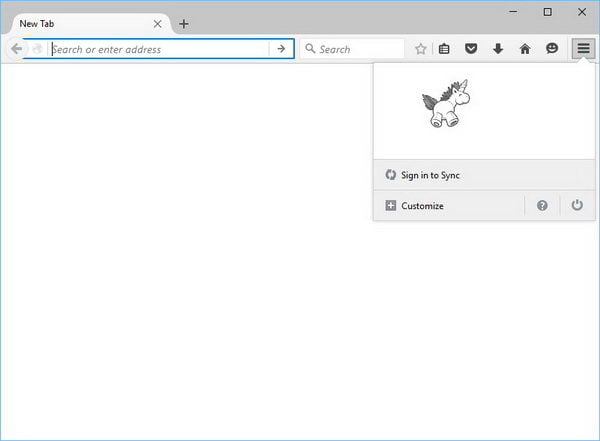Close the New Tab tab
The image size is (600, 441).
pyautogui.click(x=157, y=24)
